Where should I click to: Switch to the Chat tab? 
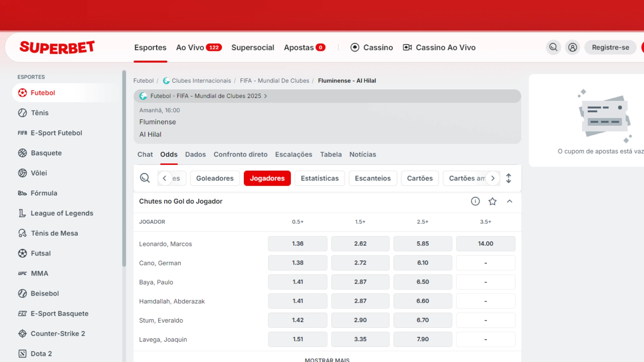145,155
